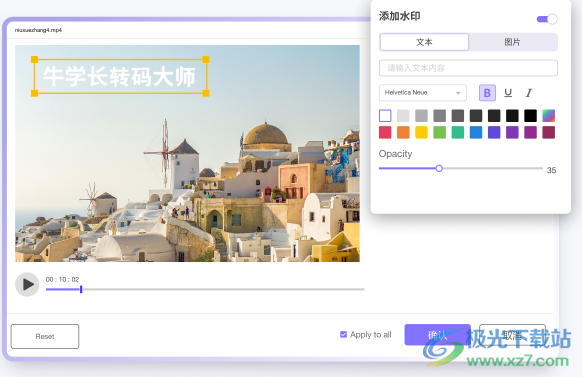The height and width of the screenshot is (377, 582).
Task: Click the video timeline playhead marker
Action: (81, 289)
